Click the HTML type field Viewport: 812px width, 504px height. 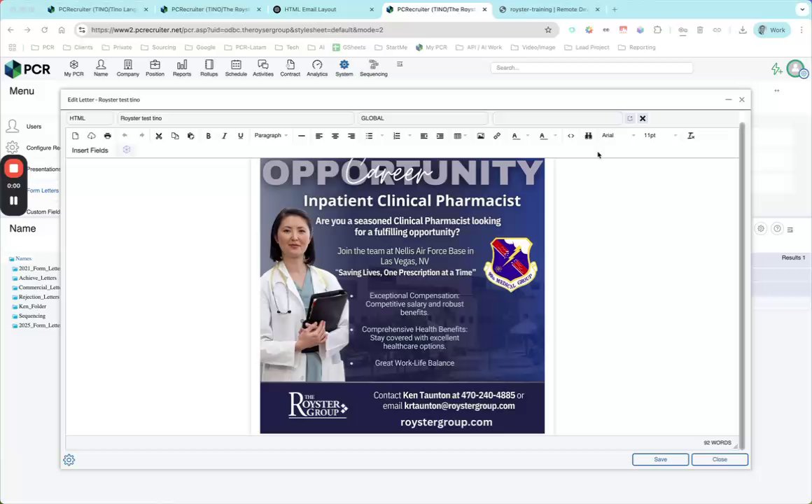(x=90, y=118)
